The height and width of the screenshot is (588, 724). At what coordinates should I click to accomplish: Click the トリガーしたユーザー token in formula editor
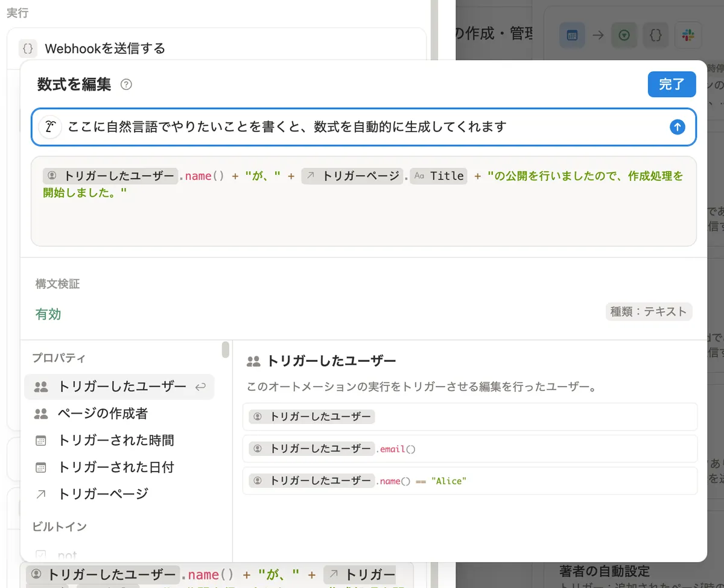pyautogui.click(x=112, y=176)
